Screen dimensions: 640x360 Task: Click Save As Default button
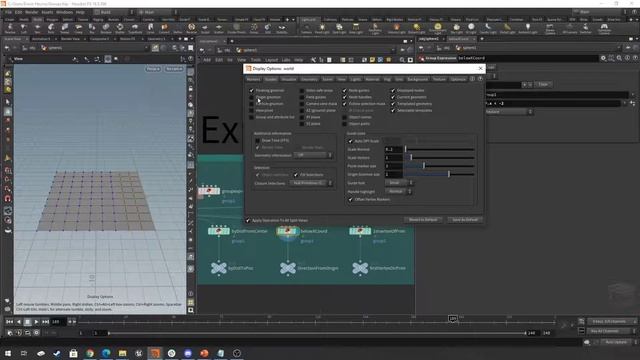465,220
